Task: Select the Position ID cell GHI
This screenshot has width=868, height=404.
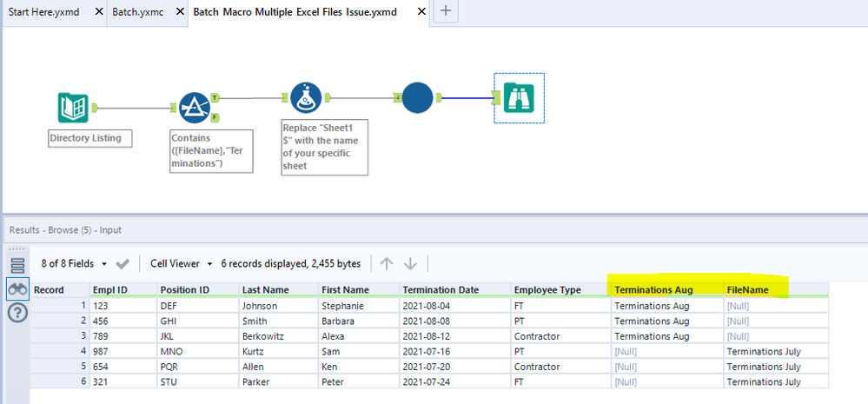Action: click(198, 321)
